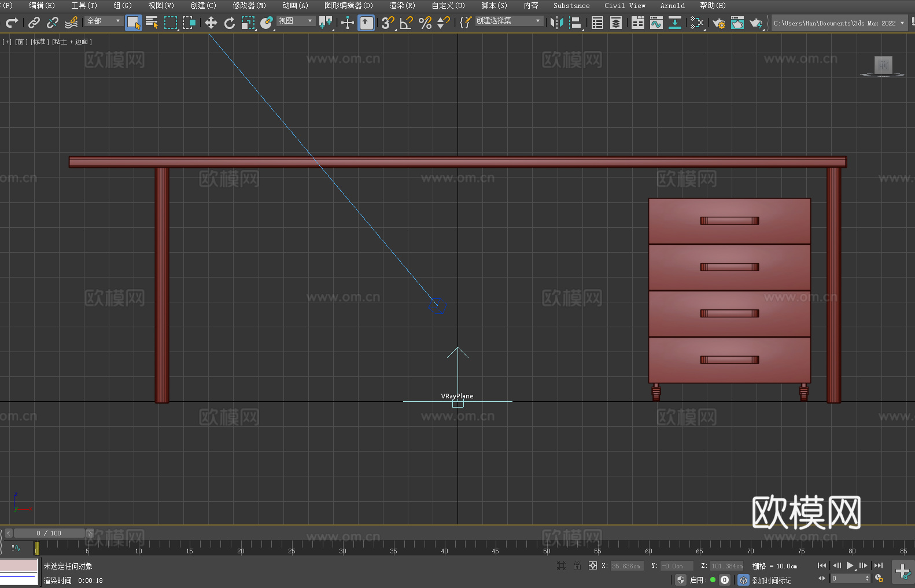
Task: Open the 编辑(E) menu
Action: [x=42, y=5]
